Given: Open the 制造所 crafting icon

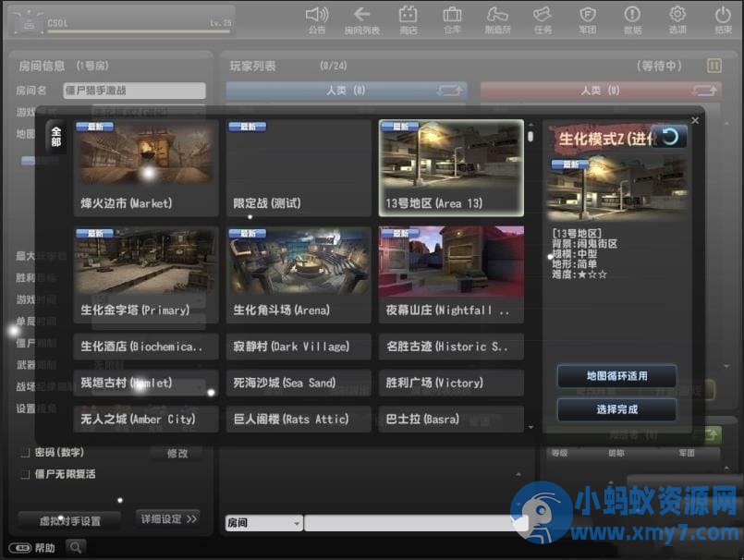Looking at the screenshot, I should coord(497,20).
